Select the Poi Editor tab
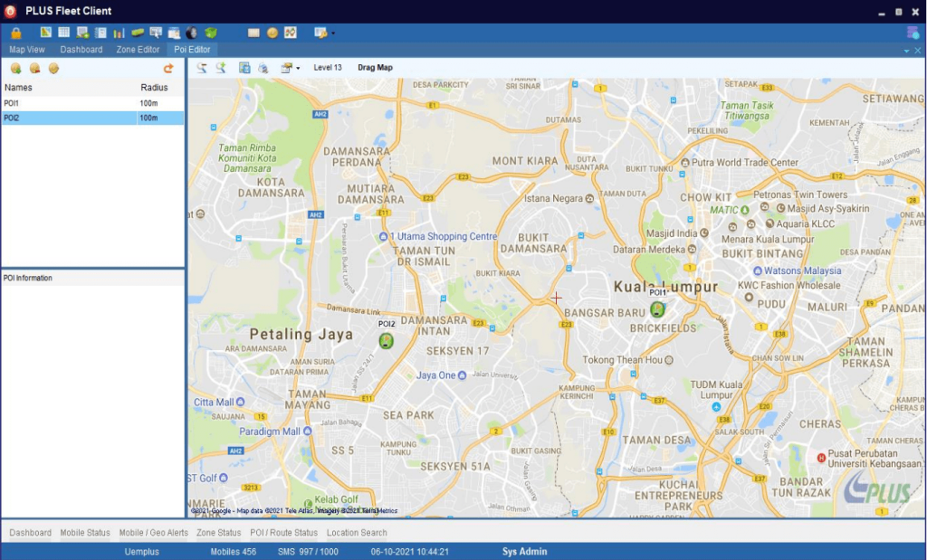Image resolution: width=927 pixels, height=560 pixels. pyautogui.click(x=192, y=50)
